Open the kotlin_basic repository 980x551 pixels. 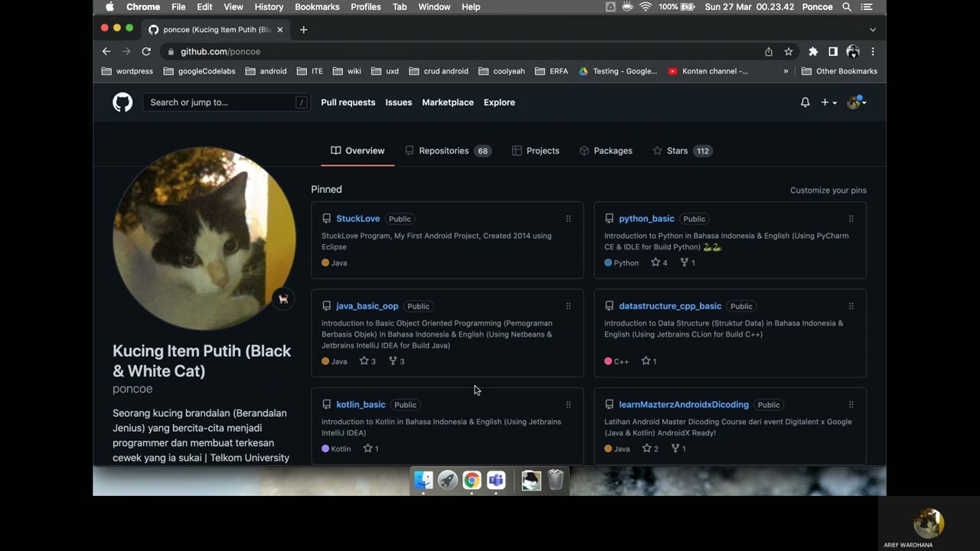click(361, 405)
